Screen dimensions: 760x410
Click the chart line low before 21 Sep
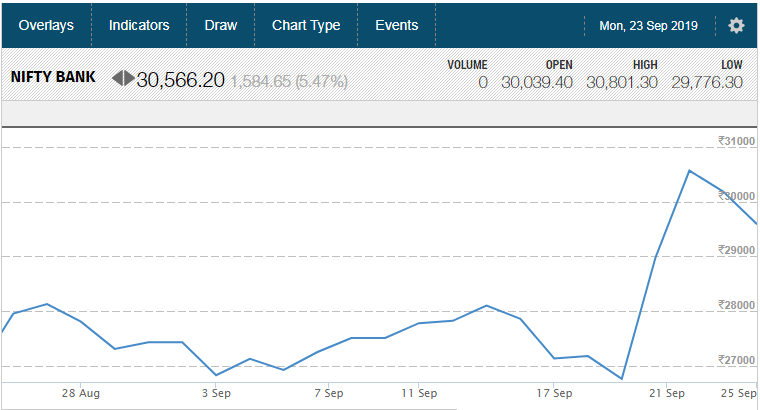coord(621,378)
